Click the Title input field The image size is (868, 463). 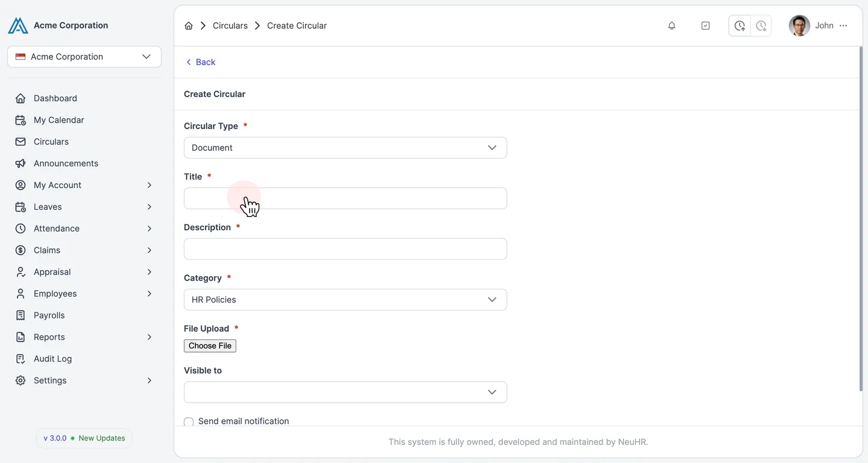pos(345,198)
